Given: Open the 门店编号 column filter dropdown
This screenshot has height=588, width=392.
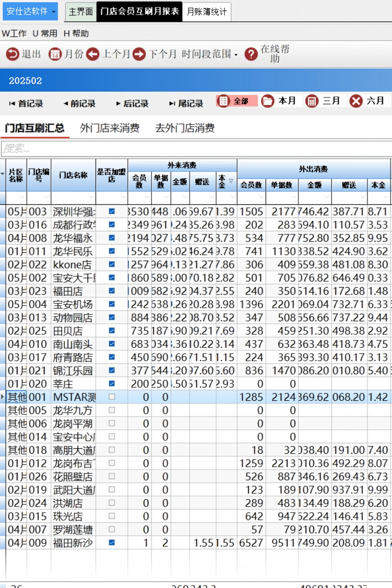Looking at the screenshot, I should tap(47, 197).
